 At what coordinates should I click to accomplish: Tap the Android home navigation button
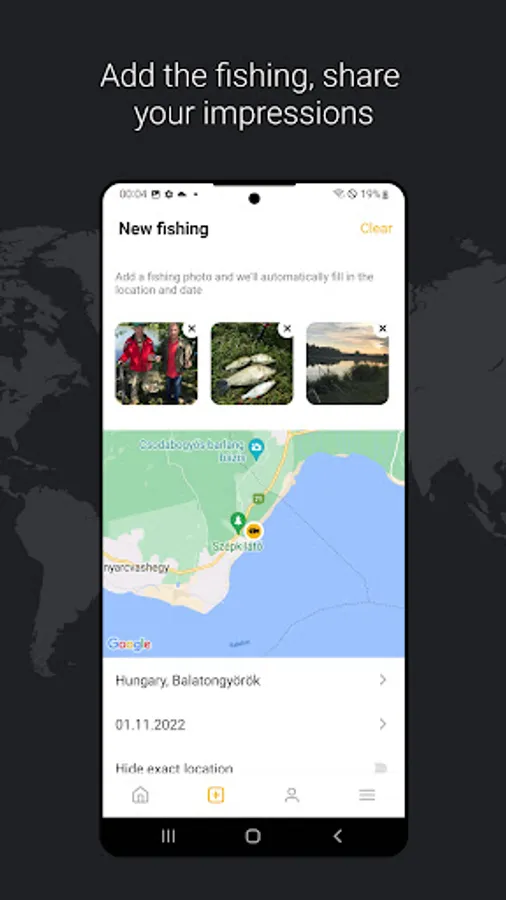253,836
